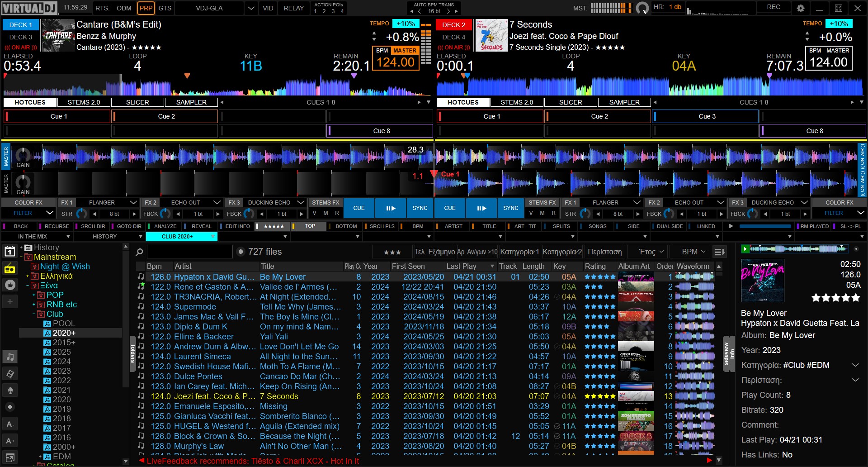Open the IN THE MIX shortcut tab
The height and width of the screenshot is (467, 868).
(x=37, y=236)
